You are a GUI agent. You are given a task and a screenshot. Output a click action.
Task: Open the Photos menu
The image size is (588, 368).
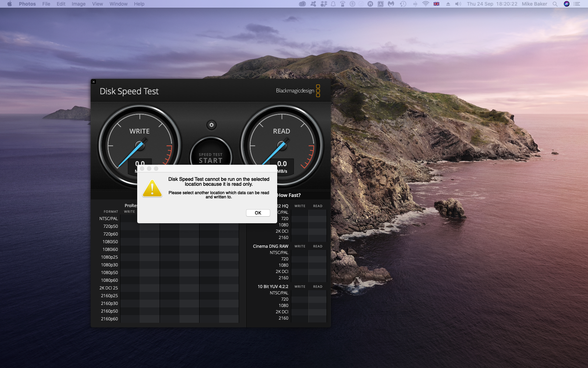click(x=27, y=4)
